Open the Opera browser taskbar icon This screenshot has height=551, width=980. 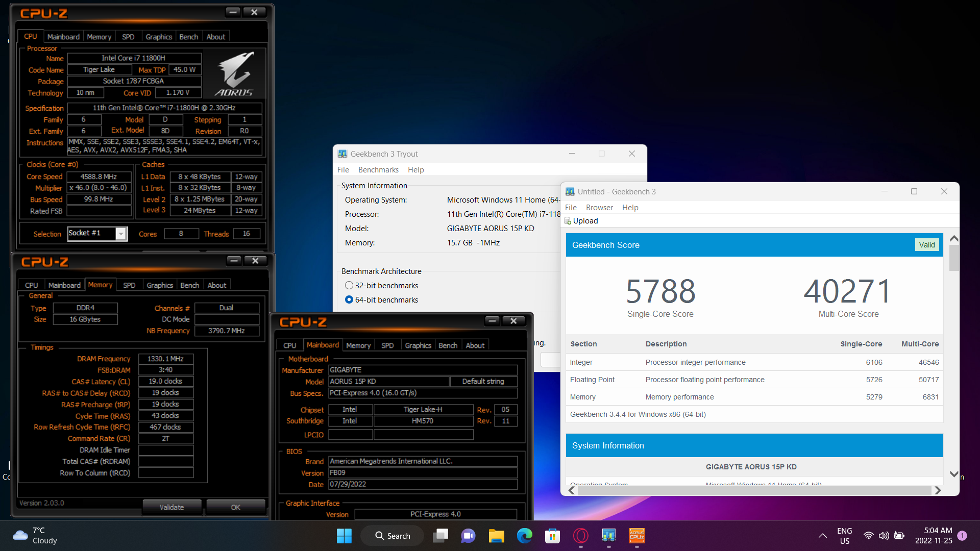pos(580,536)
